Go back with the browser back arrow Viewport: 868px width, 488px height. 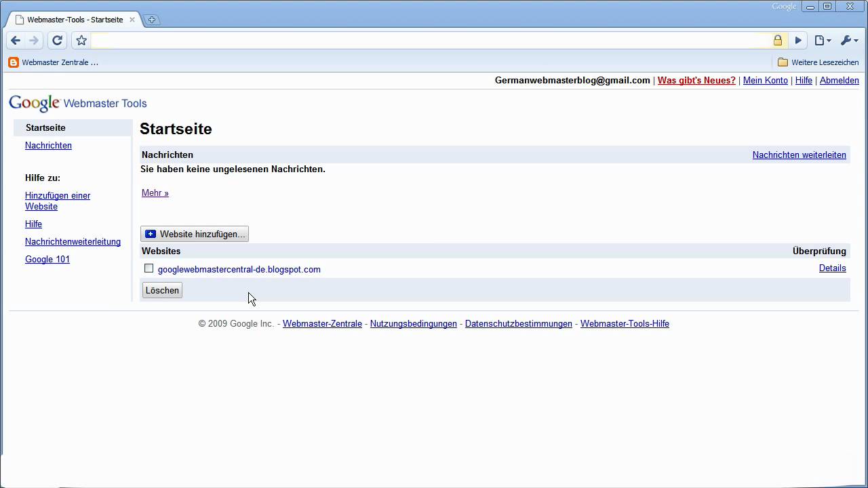click(x=16, y=41)
